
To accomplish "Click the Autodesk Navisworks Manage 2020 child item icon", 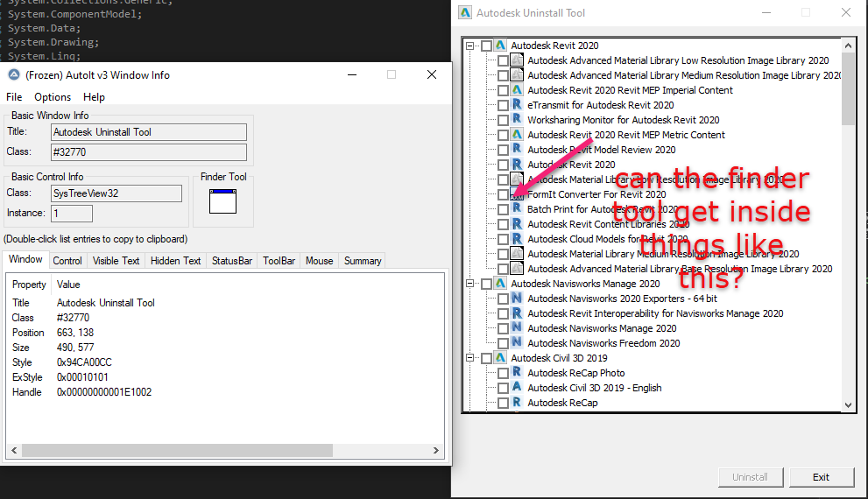I will click(517, 328).
